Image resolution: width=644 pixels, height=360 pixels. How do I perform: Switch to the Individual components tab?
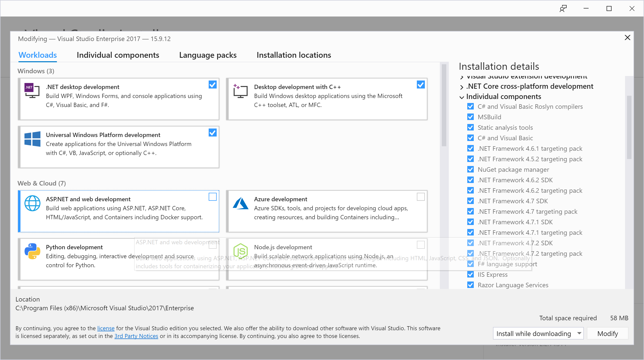coord(118,55)
